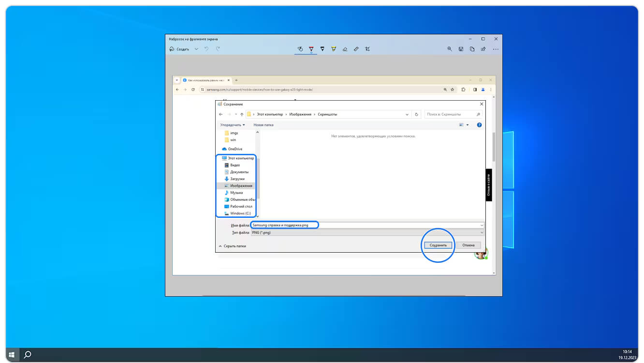Select the touch writing tool in Snip & Sketch

(x=300, y=49)
